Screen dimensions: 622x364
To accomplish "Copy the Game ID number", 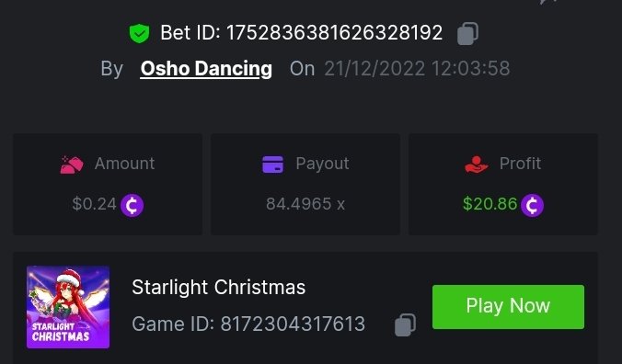I will click(405, 324).
